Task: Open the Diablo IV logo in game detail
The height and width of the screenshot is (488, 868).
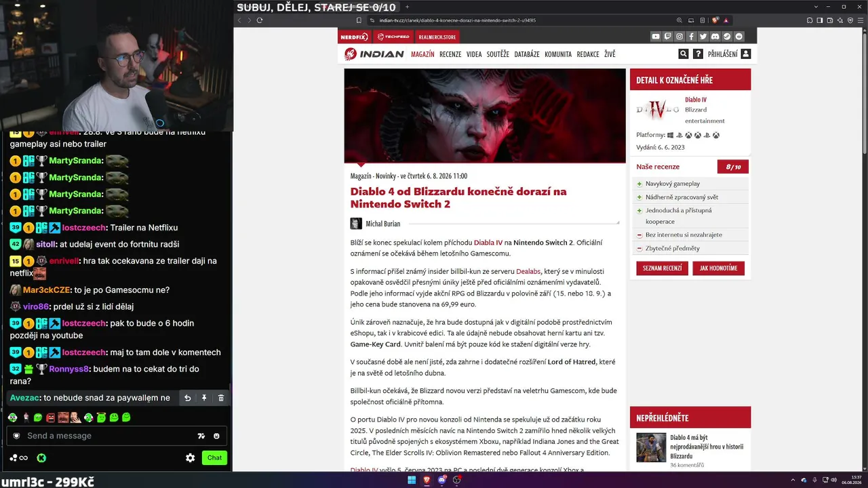Action: 658,109
